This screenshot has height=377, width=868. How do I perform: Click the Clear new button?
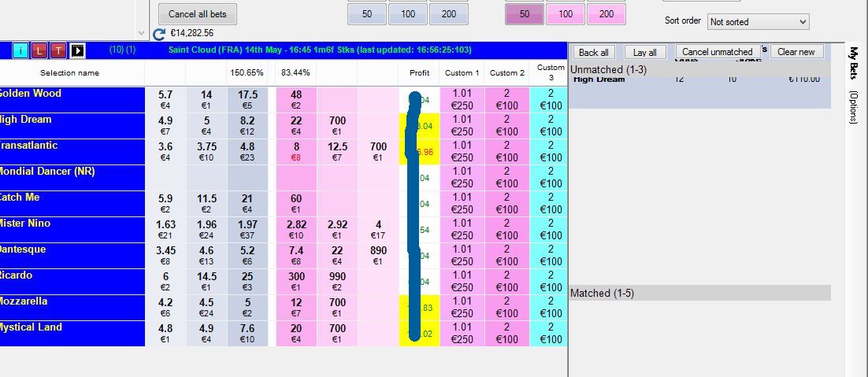point(796,52)
